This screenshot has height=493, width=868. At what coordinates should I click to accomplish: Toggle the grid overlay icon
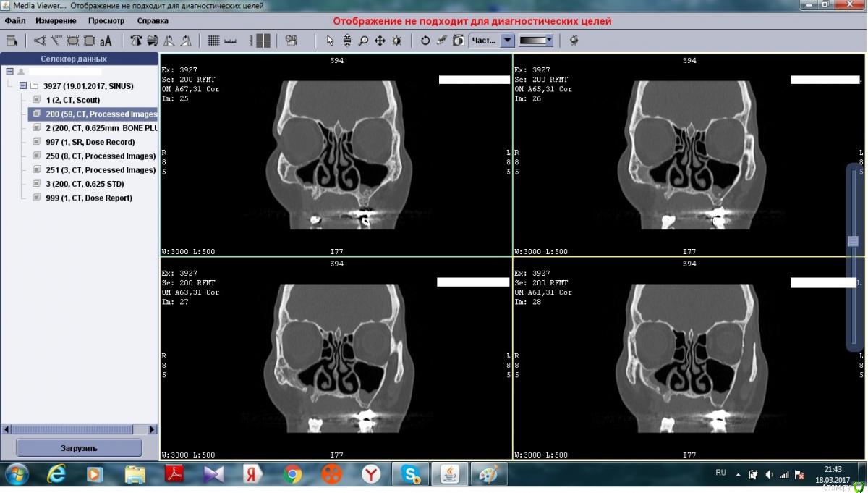[x=213, y=41]
